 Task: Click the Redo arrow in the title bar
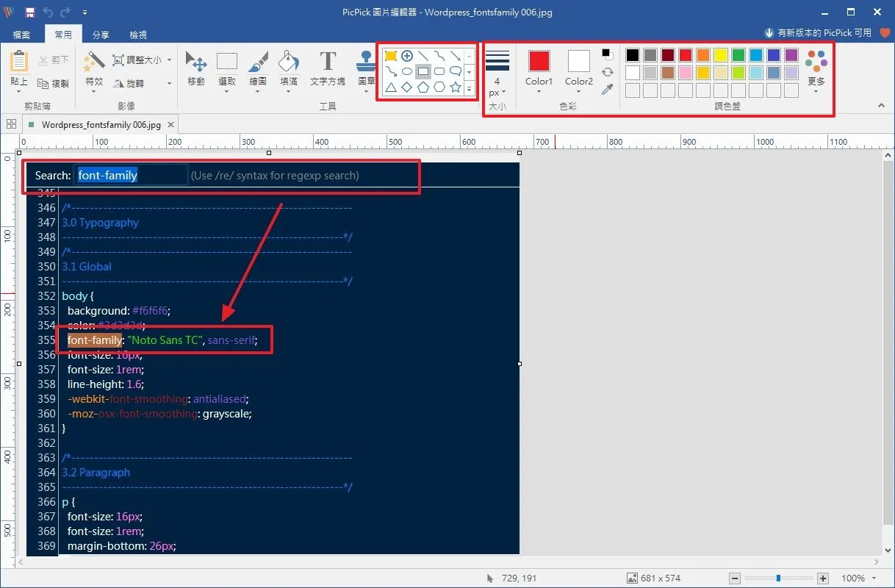click(x=66, y=12)
